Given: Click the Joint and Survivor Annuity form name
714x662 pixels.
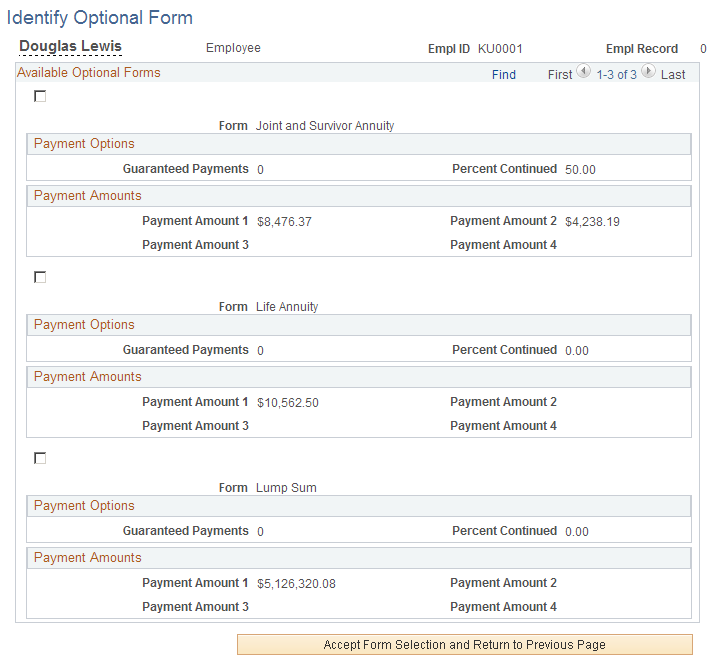Looking at the screenshot, I should (x=325, y=126).
